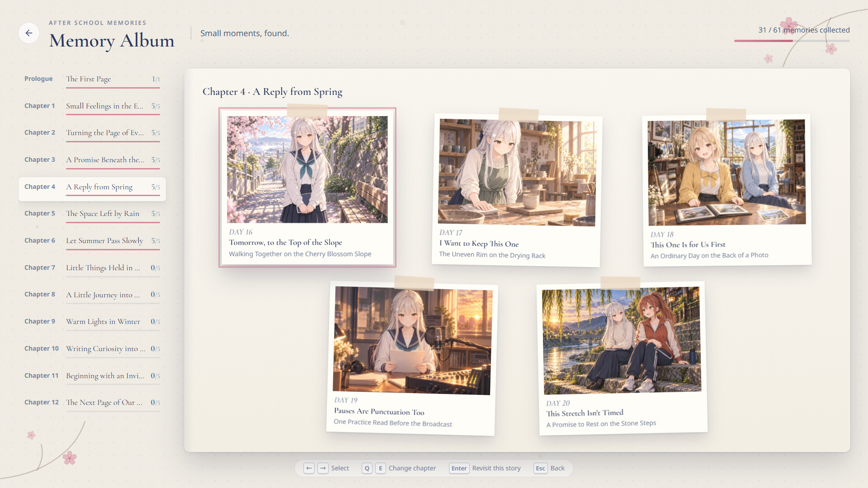Click 'Chapter 4 · A Reply from Spring' heading
Viewport: 868px width, 488px height.
[x=273, y=92]
